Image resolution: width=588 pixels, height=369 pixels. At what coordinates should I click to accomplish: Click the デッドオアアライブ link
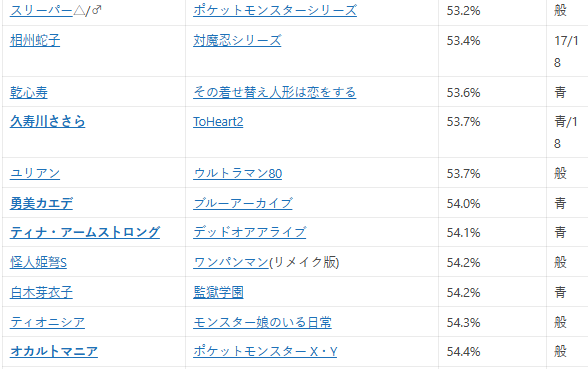pos(249,232)
